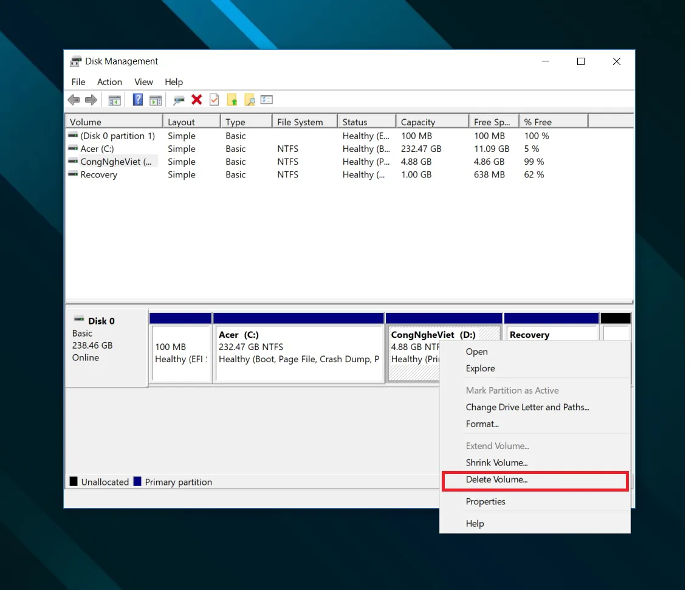Sort by the Layout column header

click(x=191, y=122)
